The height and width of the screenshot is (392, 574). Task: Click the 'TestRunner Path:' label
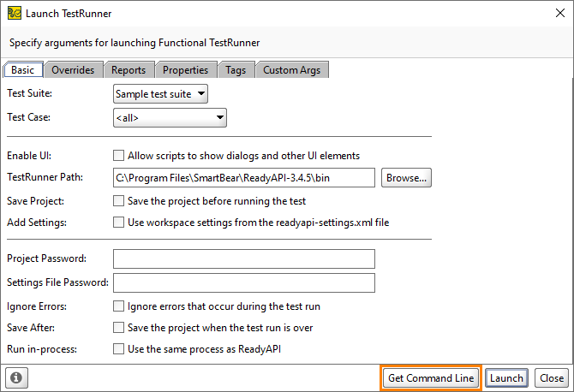(x=45, y=177)
